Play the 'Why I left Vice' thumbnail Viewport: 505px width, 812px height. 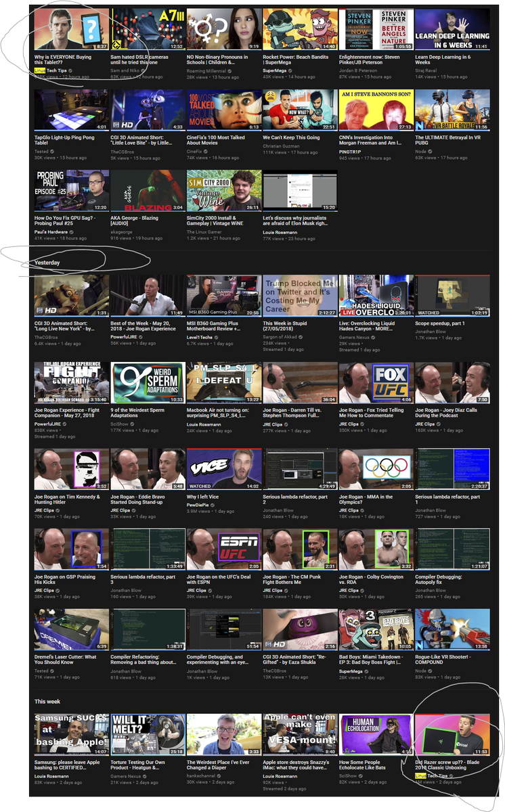coord(224,469)
